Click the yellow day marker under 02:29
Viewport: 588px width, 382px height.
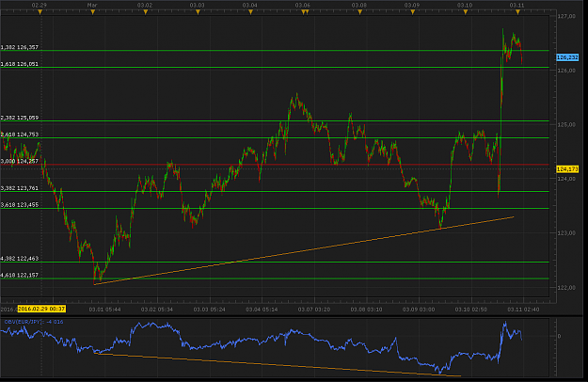[40, 12]
